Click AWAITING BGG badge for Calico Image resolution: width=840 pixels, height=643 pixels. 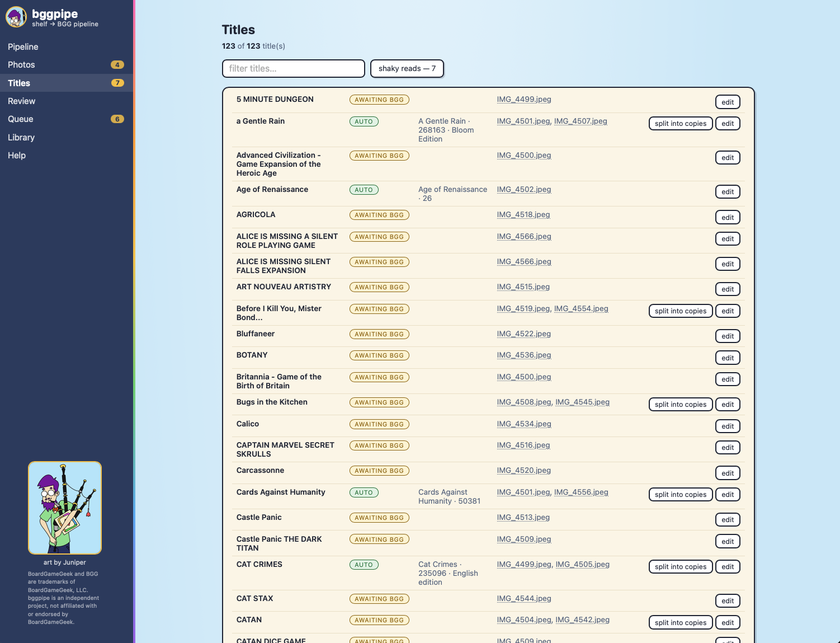(379, 424)
